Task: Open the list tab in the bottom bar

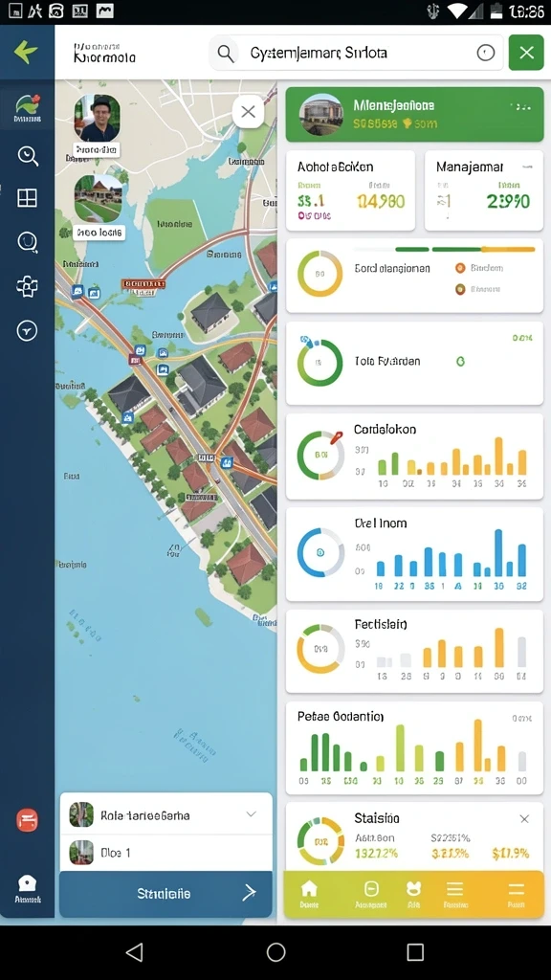Action: click(x=454, y=894)
